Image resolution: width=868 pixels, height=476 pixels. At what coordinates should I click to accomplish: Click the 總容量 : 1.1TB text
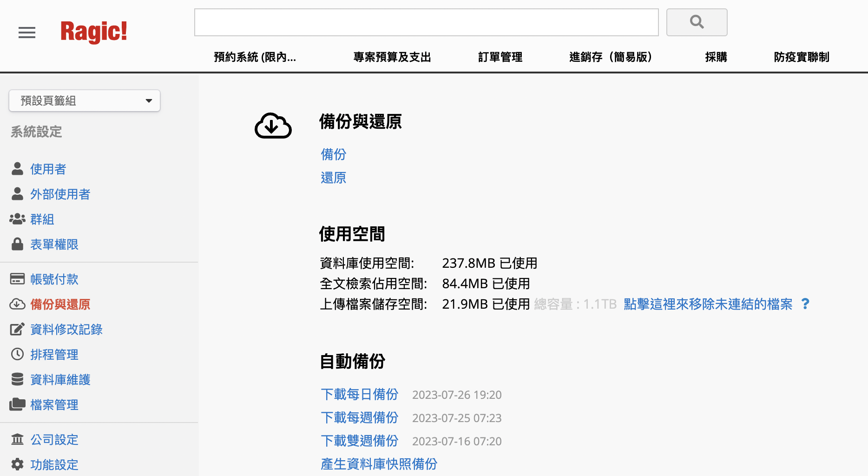point(575,304)
